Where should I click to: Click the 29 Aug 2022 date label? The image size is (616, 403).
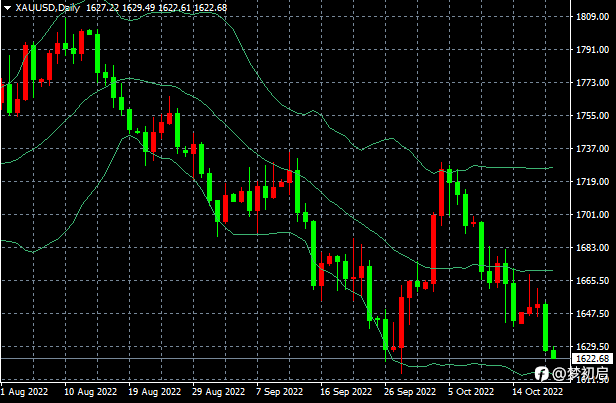pyautogui.click(x=218, y=392)
